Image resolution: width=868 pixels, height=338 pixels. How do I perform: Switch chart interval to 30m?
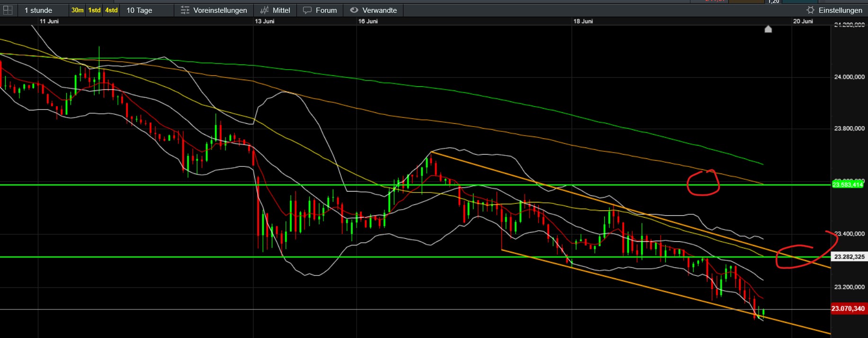click(77, 10)
